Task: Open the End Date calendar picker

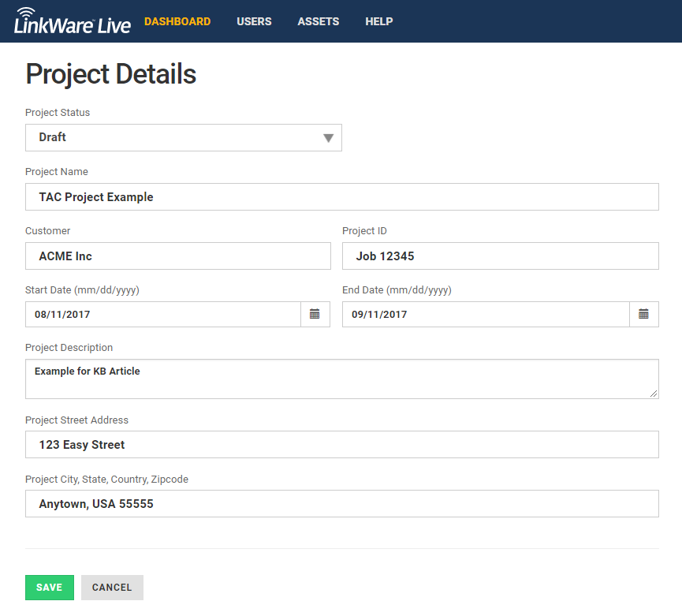Action: click(x=643, y=314)
